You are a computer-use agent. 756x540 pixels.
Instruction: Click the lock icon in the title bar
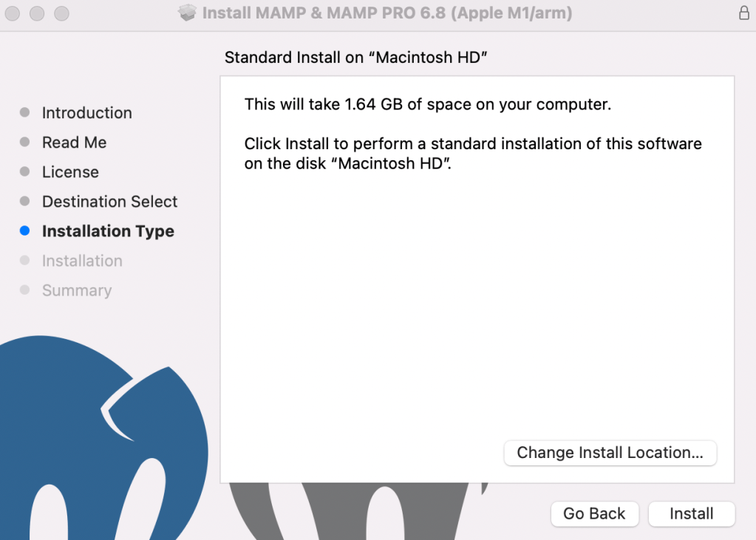[744, 13]
